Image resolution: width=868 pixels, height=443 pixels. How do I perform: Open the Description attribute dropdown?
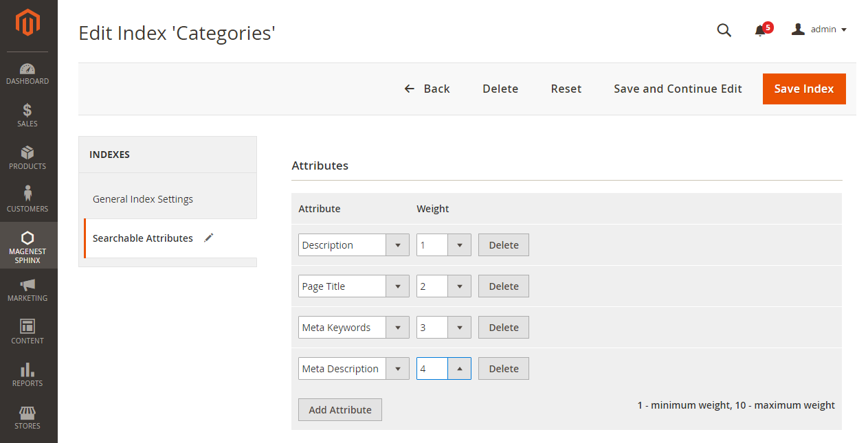point(397,245)
